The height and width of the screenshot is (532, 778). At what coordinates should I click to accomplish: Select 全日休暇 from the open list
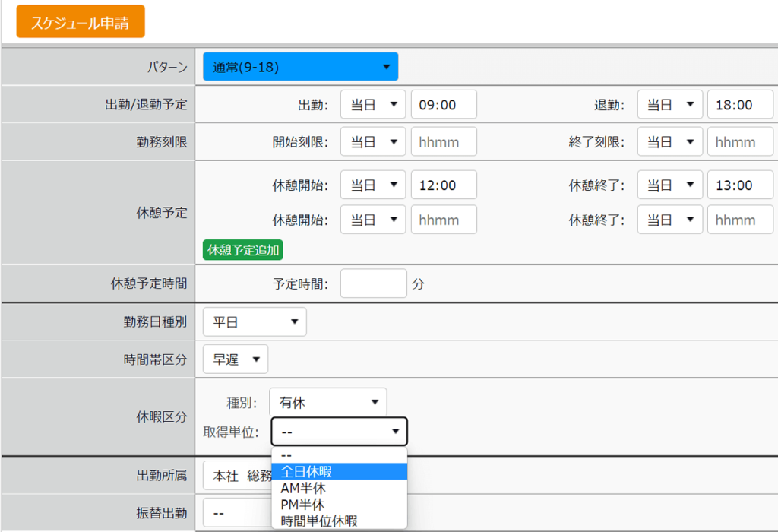[339, 472]
